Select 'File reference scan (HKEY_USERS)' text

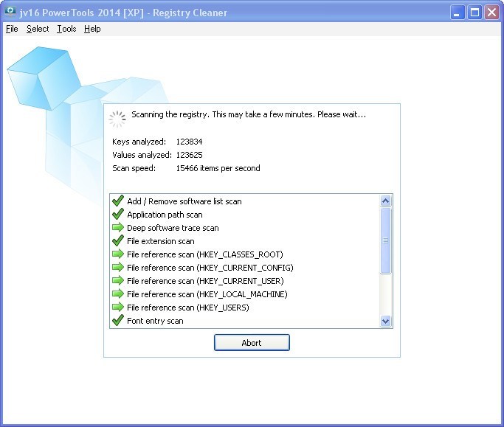(187, 308)
